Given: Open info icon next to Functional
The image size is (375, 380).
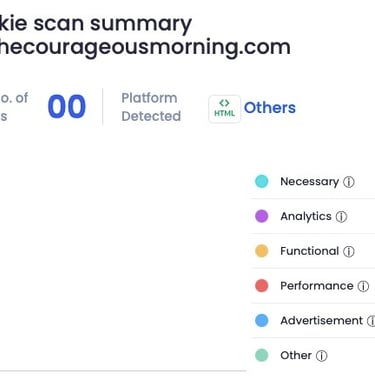Looking at the screenshot, I should pyautogui.click(x=349, y=251).
